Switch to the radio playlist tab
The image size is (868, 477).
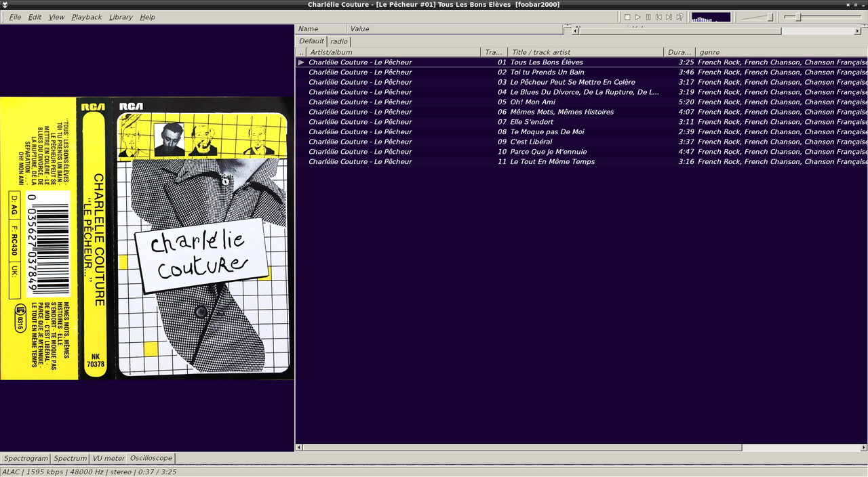339,41
